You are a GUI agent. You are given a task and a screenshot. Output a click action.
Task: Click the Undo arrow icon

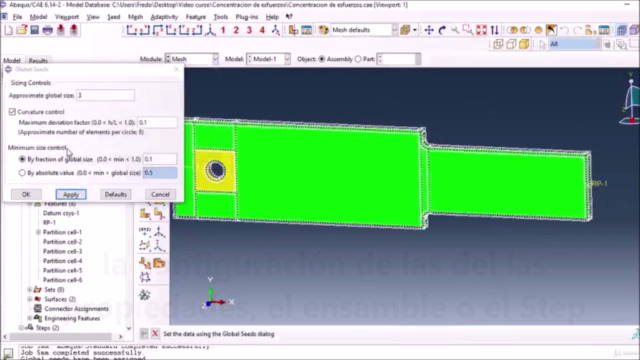tap(564, 30)
